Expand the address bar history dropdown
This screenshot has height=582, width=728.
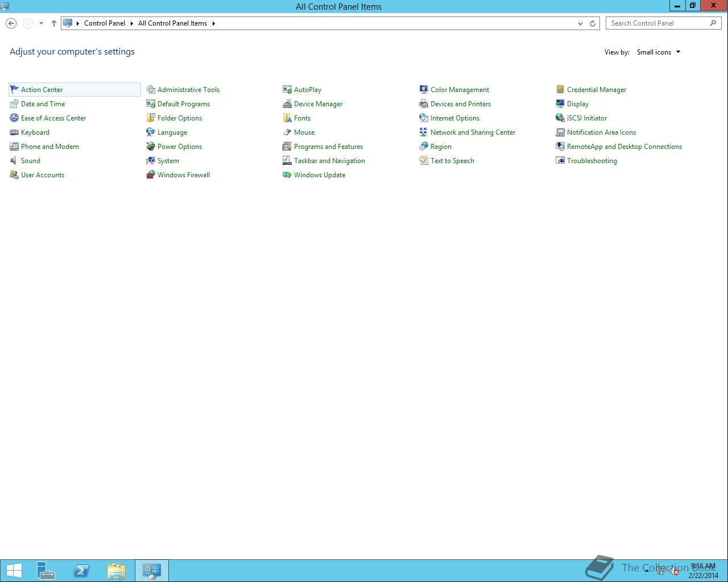pos(580,23)
